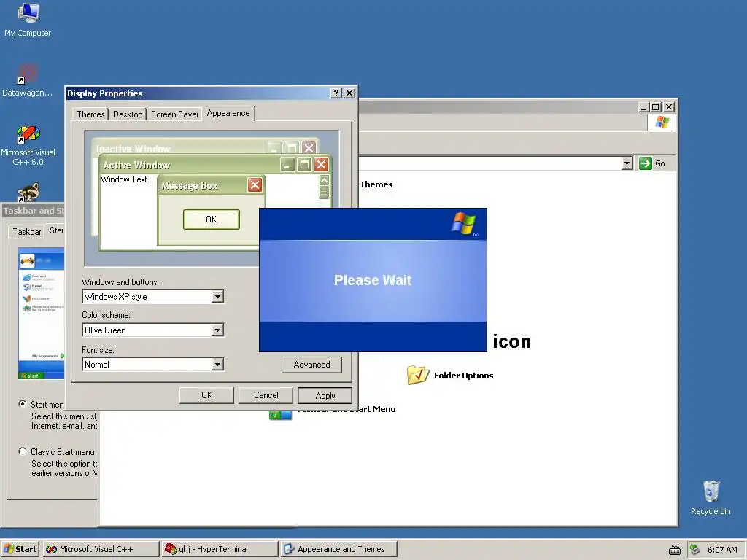Click the Window Text label in preview

point(124,179)
